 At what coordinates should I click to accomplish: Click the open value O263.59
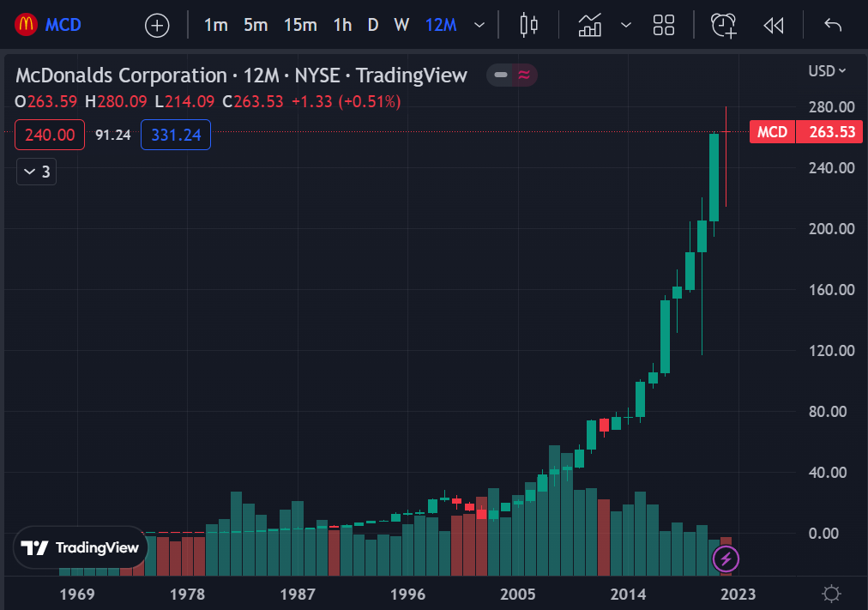[x=46, y=102]
